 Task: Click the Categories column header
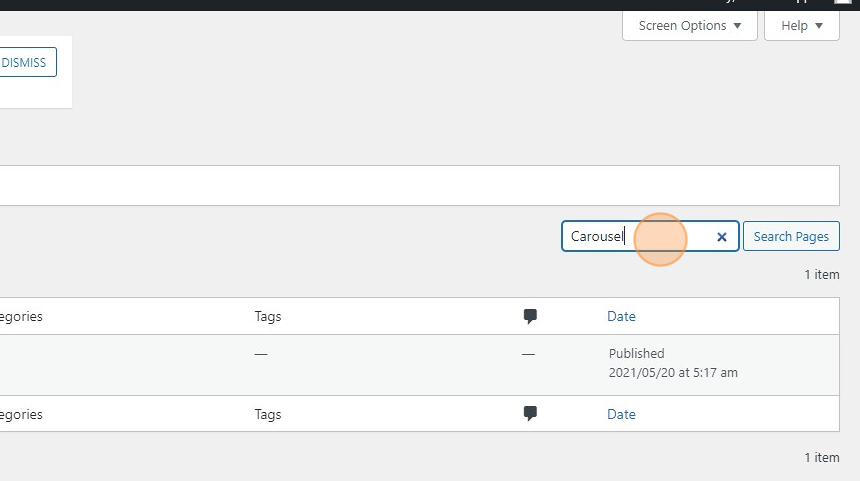coord(21,316)
